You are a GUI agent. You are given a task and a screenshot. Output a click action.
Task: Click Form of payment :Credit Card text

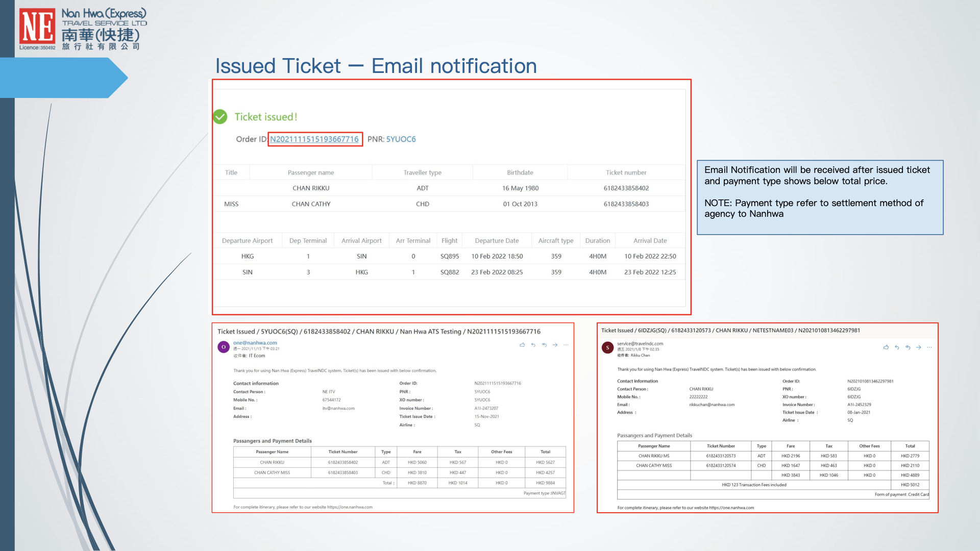pyautogui.click(x=902, y=494)
